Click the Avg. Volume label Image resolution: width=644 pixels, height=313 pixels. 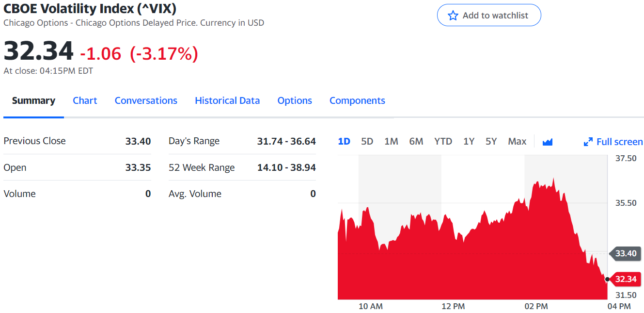[x=195, y=194]
